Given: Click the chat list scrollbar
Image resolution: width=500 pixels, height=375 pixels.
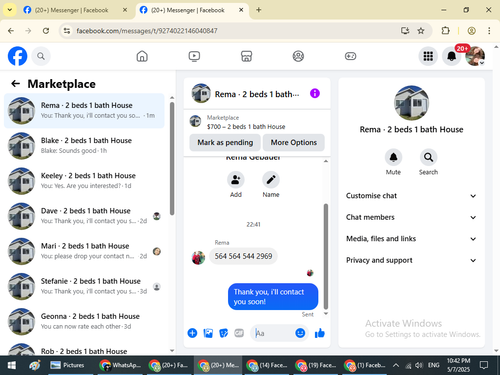Looking at the screenshot, I should coord(172,159).
